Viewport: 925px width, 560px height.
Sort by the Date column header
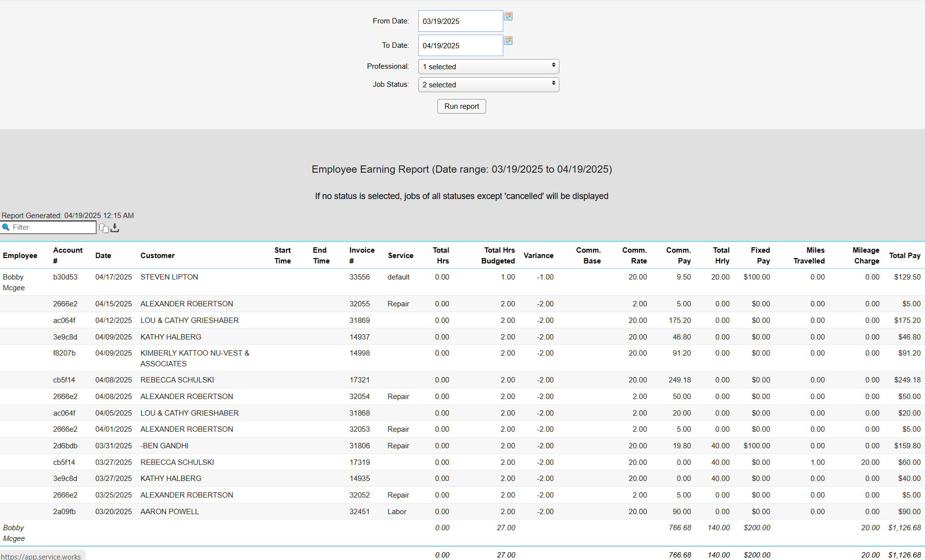click(x=103, y=256)
